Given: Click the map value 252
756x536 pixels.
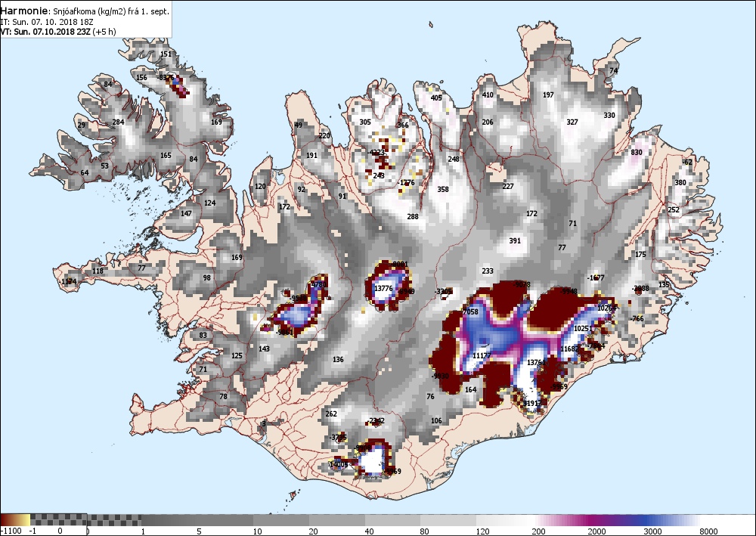Looking at the screenshot, I should tap(674, 209).
